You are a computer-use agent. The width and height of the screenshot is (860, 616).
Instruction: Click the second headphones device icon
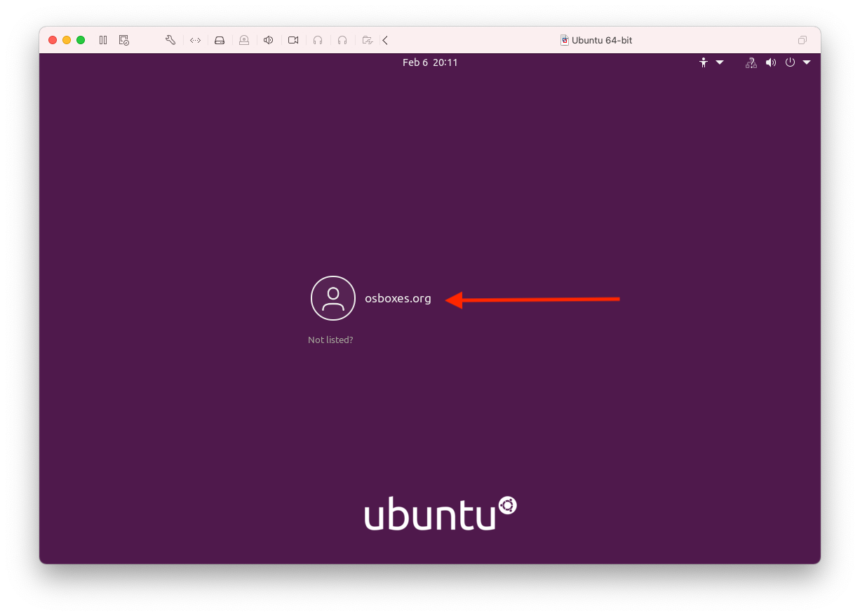tap(342, 40)
